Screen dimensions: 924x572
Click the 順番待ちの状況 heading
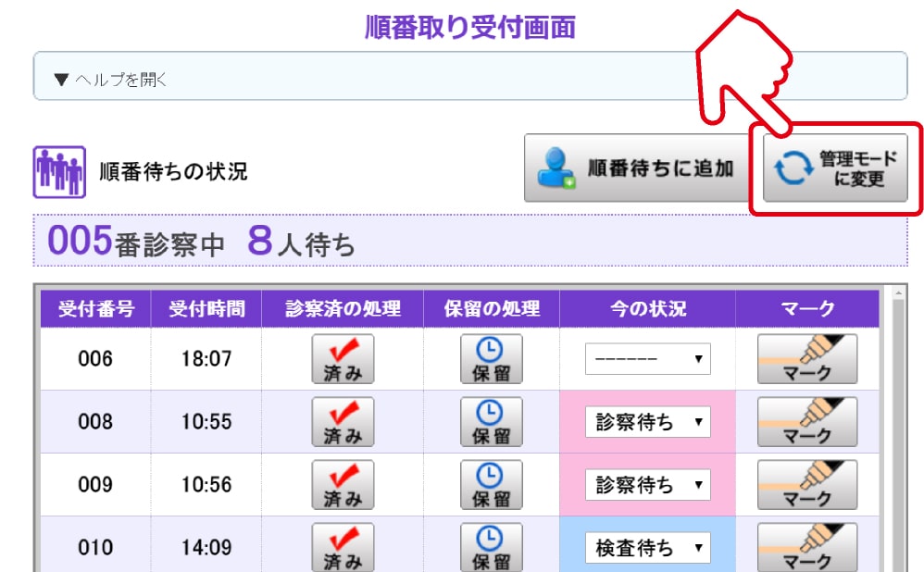(173, 171)
